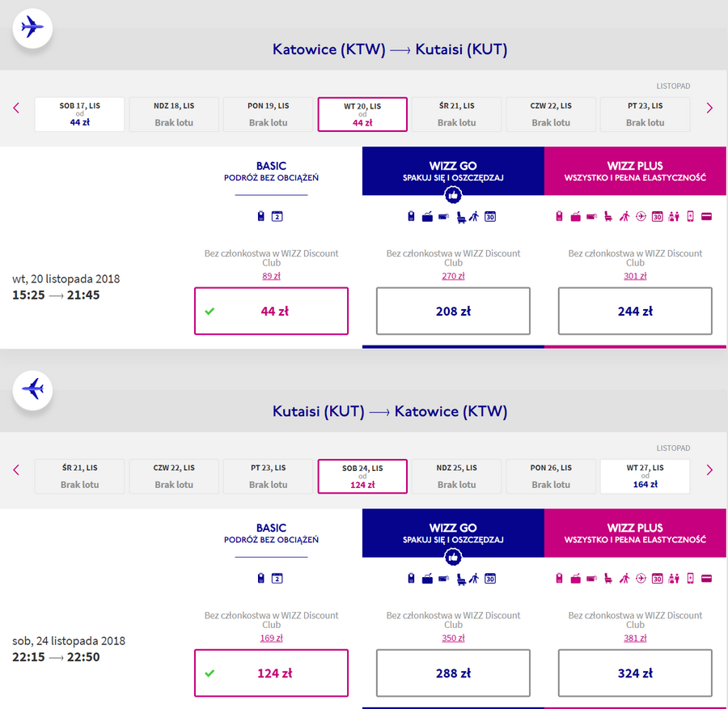The image size is (728, 709).
Task: Click the 15:25 → 21:45 flight time
Action: [56, 295]
